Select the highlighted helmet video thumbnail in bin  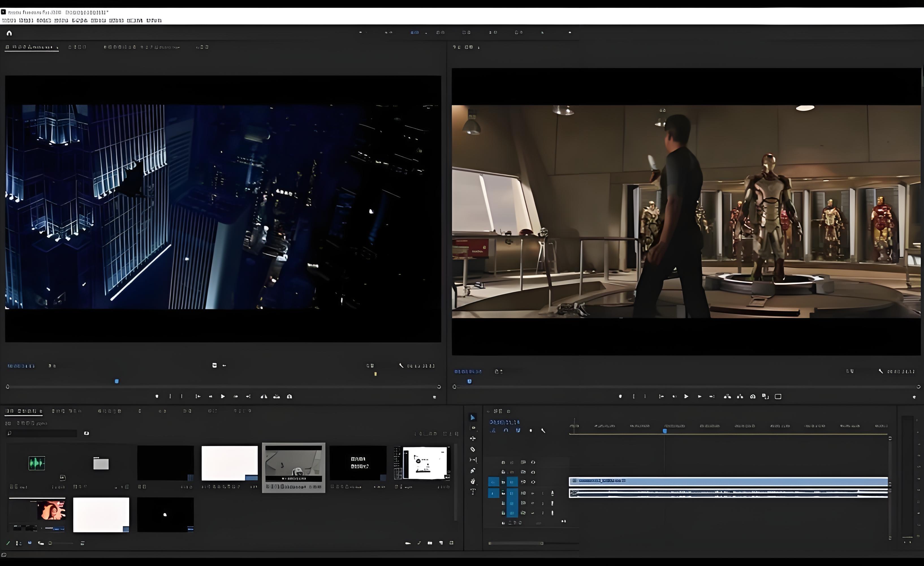click(x=293, y=464)
